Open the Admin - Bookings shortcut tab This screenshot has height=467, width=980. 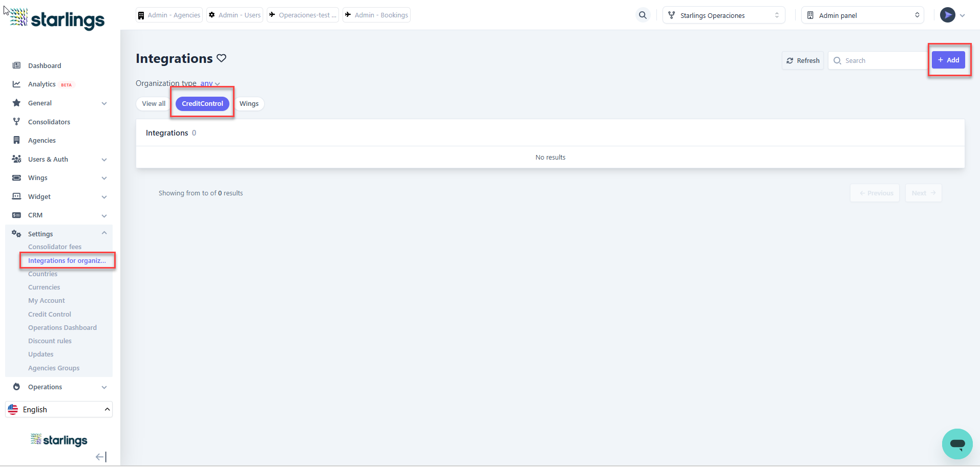click(376, 15)
